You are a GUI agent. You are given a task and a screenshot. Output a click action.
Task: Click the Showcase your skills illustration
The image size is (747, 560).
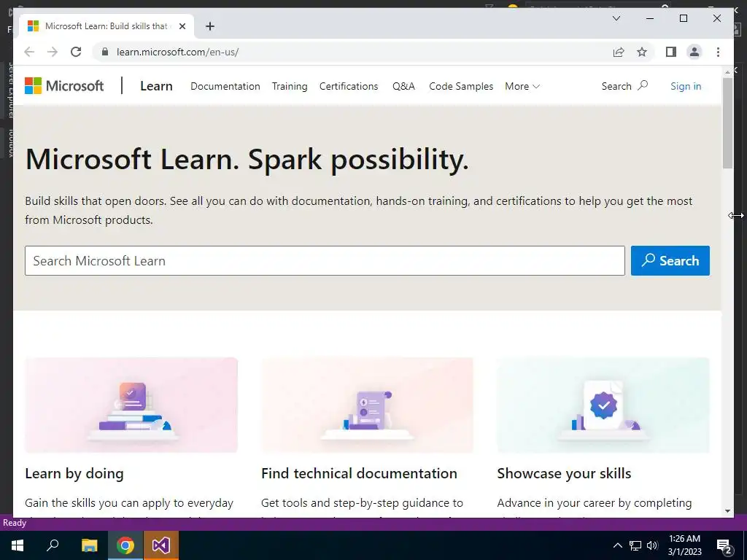click(603, 405)
